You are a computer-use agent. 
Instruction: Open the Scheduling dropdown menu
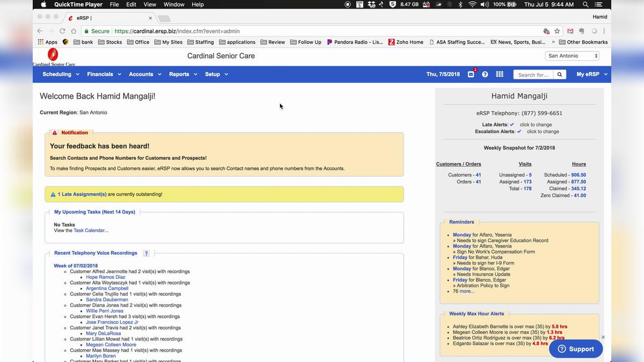57,74
